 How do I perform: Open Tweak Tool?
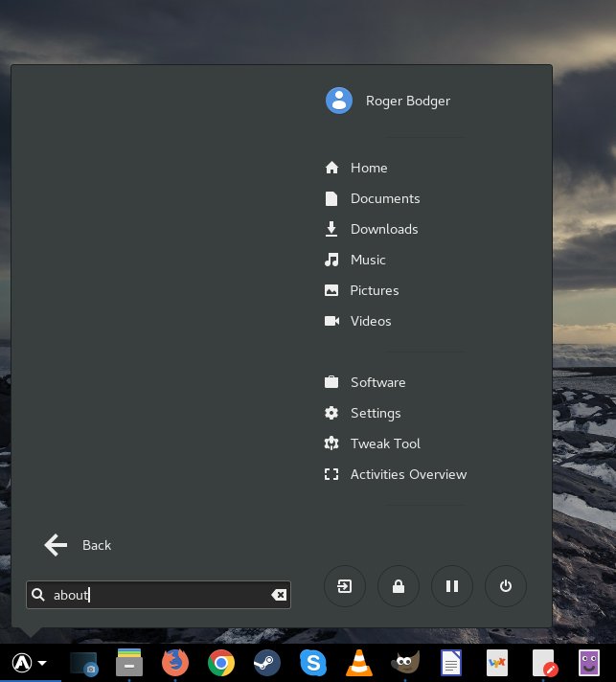pos(384,443)
